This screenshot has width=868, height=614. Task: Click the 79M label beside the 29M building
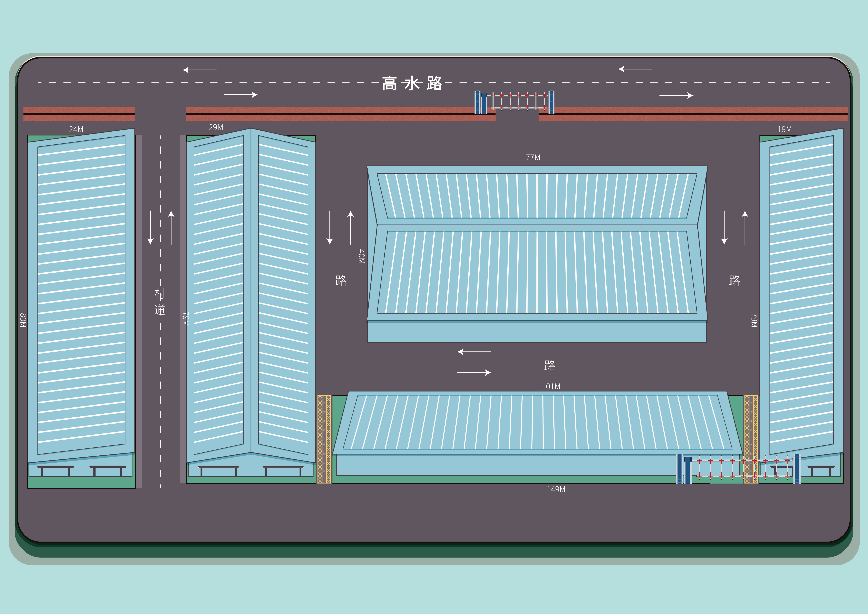tap(186, 319)
